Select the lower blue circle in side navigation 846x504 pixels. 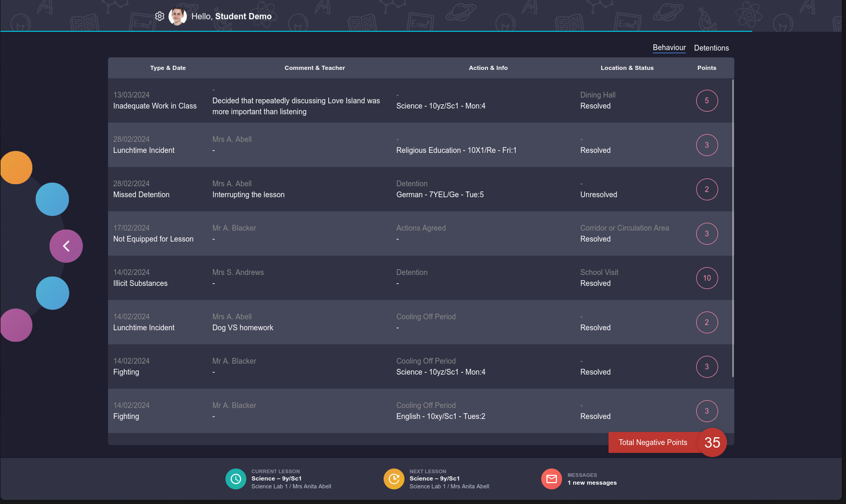click(x=53, y=293)
